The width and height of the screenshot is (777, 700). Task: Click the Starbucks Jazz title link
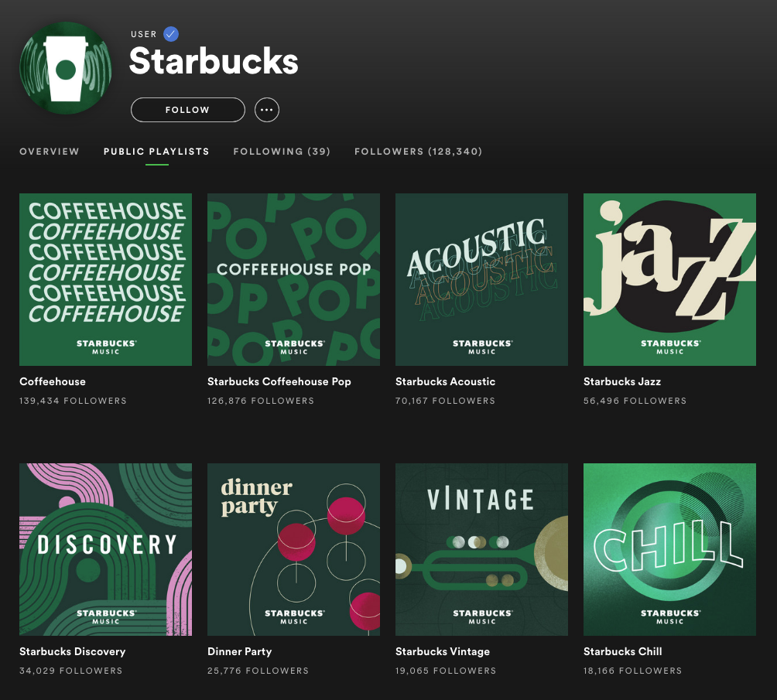622,381
